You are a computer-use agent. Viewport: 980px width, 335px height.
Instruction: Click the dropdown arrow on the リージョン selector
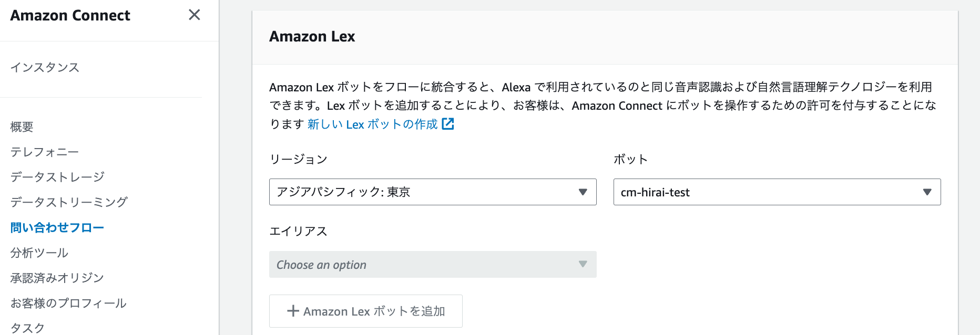583,192
